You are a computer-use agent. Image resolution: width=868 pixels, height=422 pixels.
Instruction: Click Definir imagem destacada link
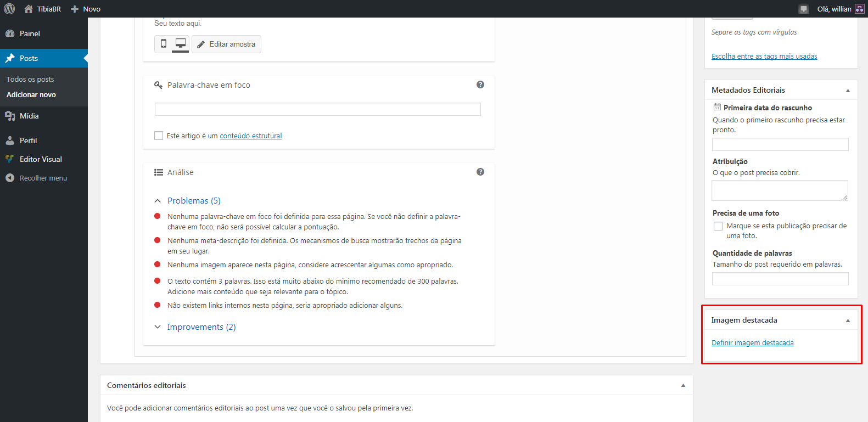click(752, 342)
